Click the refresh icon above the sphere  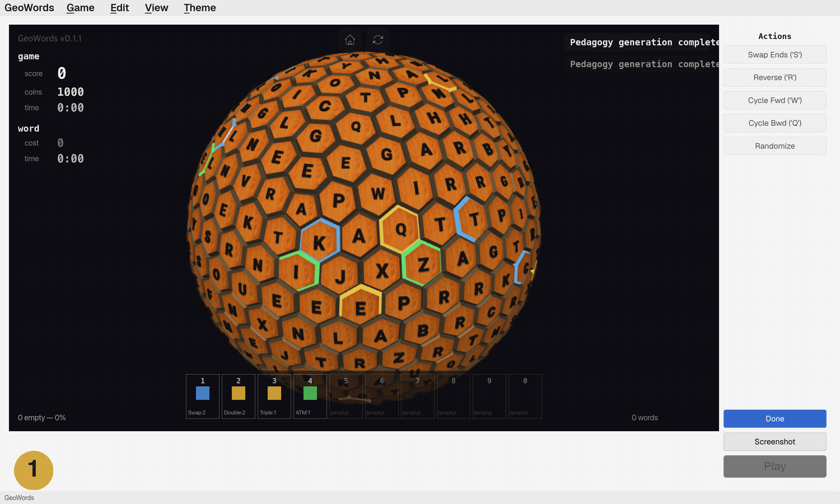[378, 40]
